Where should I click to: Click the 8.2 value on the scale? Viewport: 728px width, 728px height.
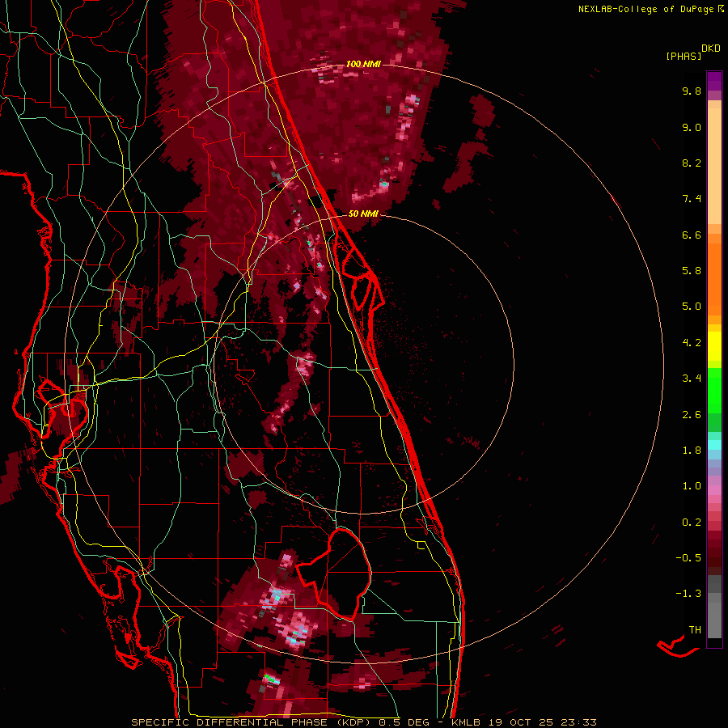(x=692, y=163)
